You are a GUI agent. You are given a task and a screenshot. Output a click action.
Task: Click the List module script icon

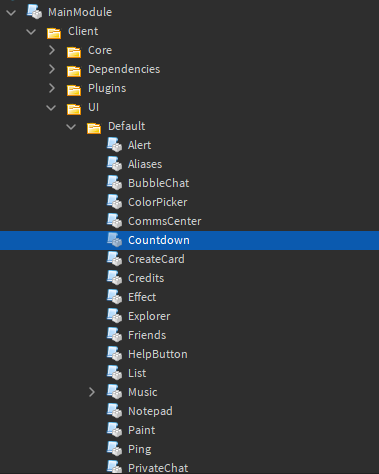click(114, 373)
